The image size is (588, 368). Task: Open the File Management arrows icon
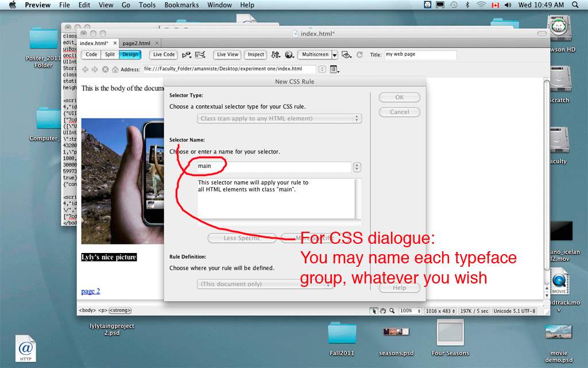pos(276,55)
